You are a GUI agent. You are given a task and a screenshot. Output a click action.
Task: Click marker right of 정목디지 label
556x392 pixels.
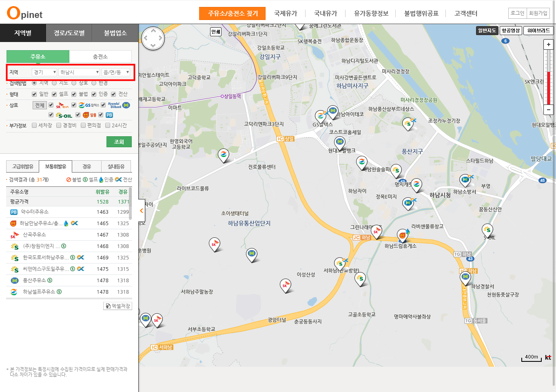click(408, 204)
